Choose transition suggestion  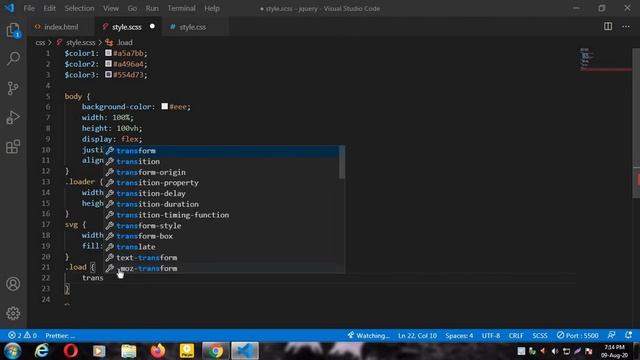tap(222, 161)
